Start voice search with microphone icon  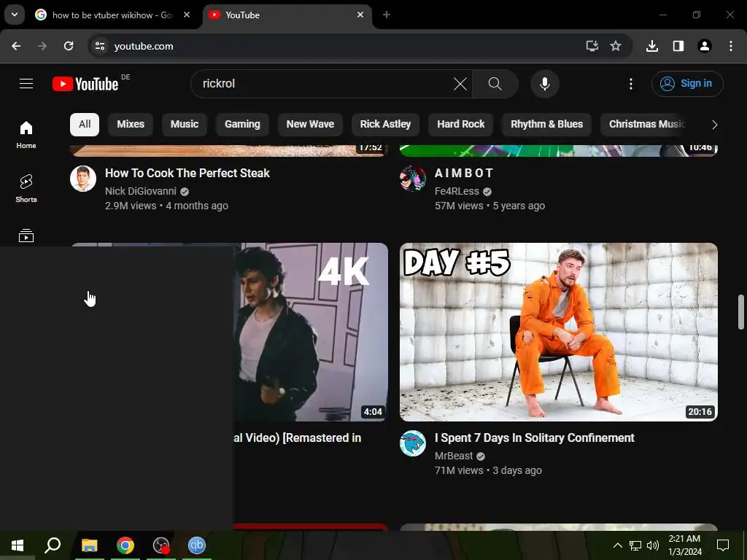pyautogui.click(x=544, y=84)
